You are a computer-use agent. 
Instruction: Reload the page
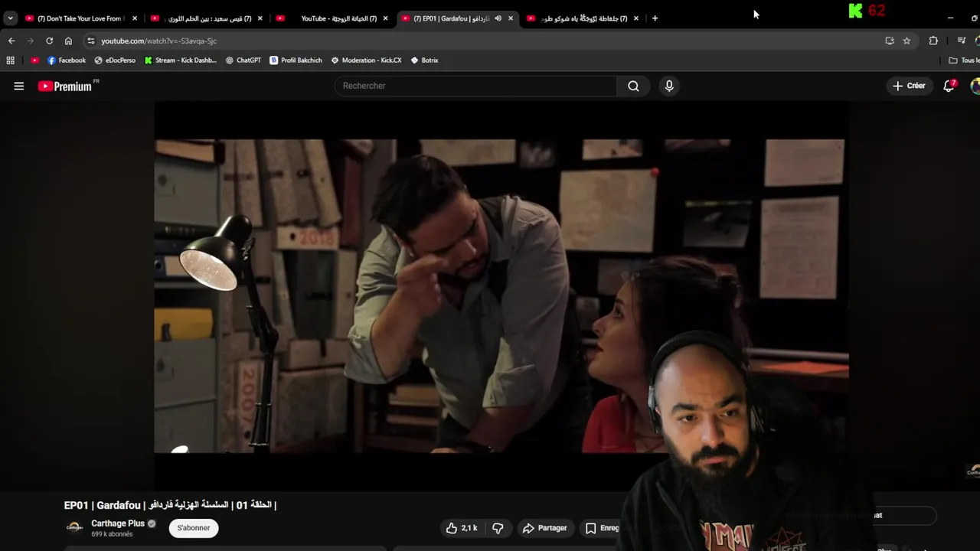coord(49,41)
